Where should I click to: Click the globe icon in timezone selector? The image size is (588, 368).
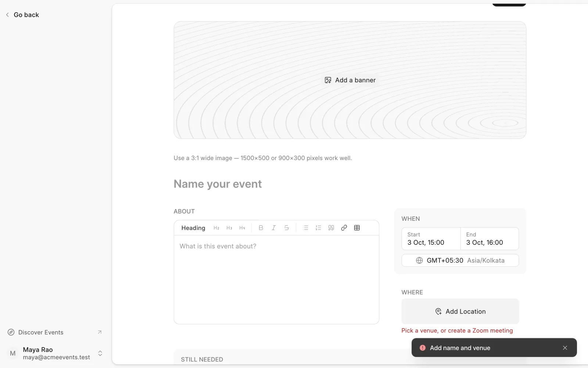coord(419,261)
